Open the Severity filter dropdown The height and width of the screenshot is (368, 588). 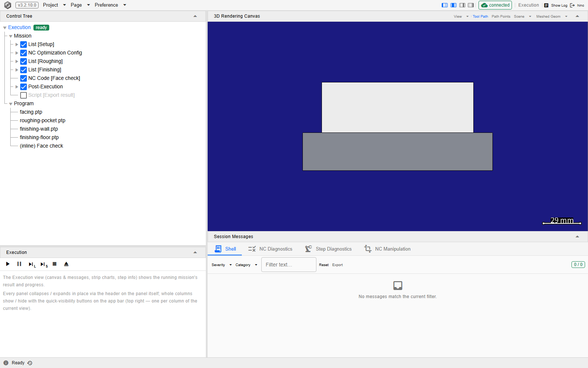pos(222,265)
